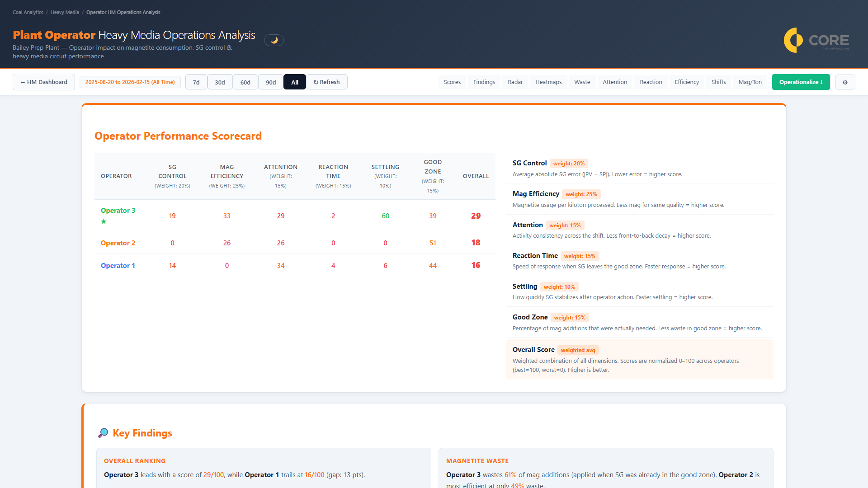The width and height of the screenshot is (868, 488).
Task: Click the CORE logo icon
Action: (x=793, y=40)
